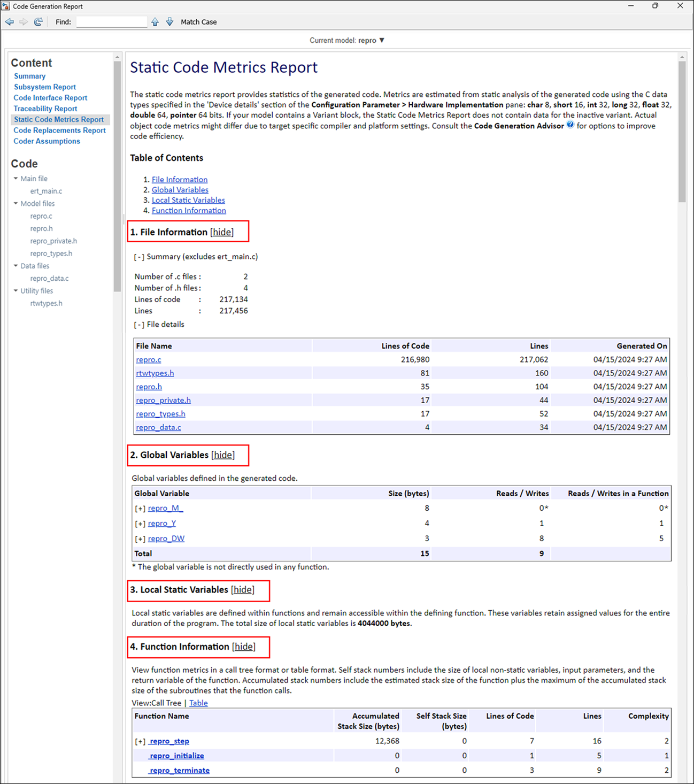Open the Code Generation Advisor help icon
Screen dimensions: 694x784
point(570,125)
